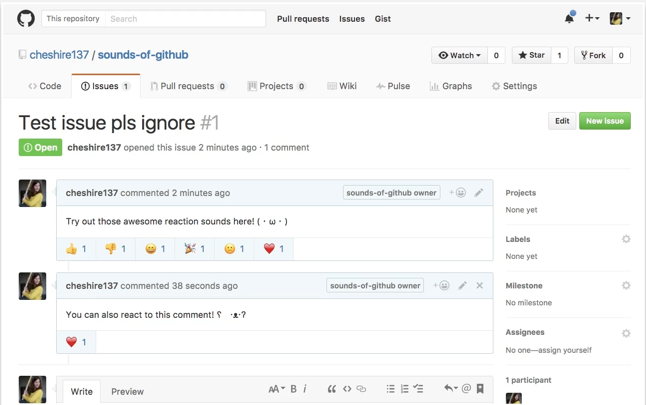Edit the first comment with pencil icon

click(x=478, y=192)
